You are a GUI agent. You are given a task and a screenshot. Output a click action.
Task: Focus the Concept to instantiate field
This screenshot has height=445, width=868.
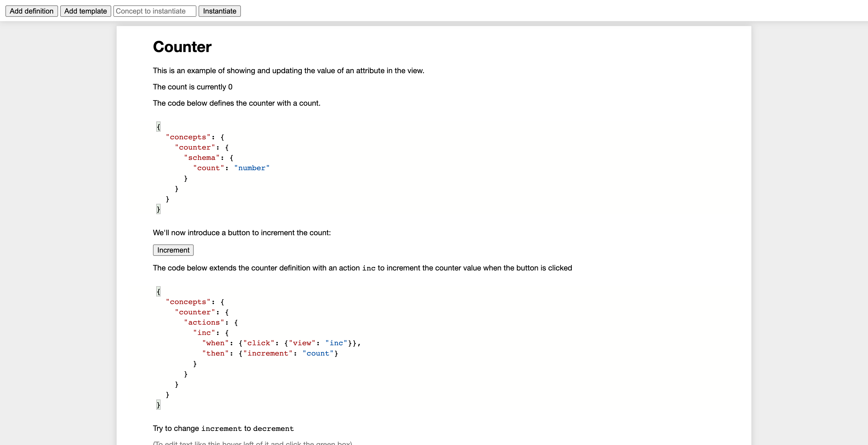155,11
